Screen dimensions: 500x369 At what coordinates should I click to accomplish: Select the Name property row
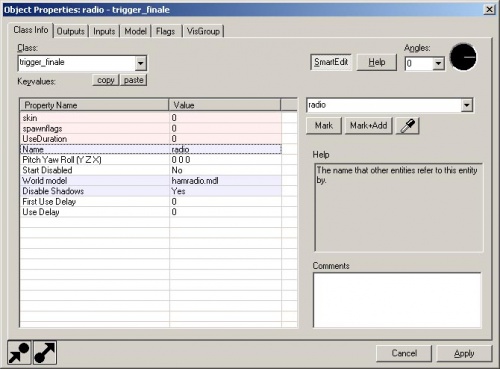(x=151, y=149)
